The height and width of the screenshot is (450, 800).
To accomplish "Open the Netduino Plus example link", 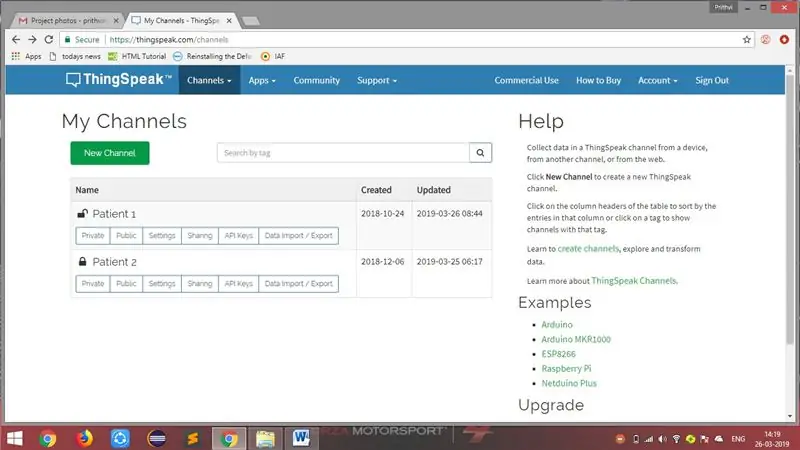I will (569, 383).
